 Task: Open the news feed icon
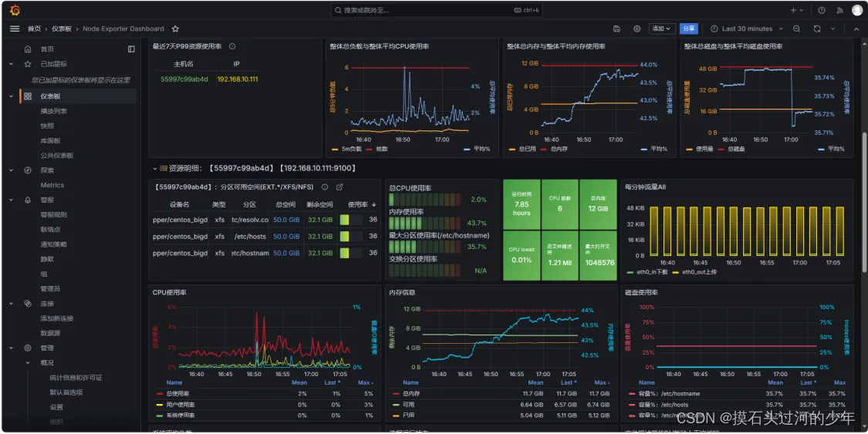(839, 10)
